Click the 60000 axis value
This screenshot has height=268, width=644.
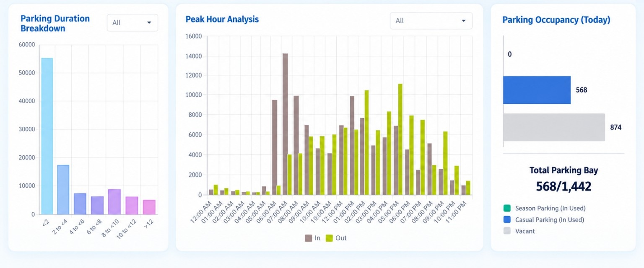coord(27,44)
